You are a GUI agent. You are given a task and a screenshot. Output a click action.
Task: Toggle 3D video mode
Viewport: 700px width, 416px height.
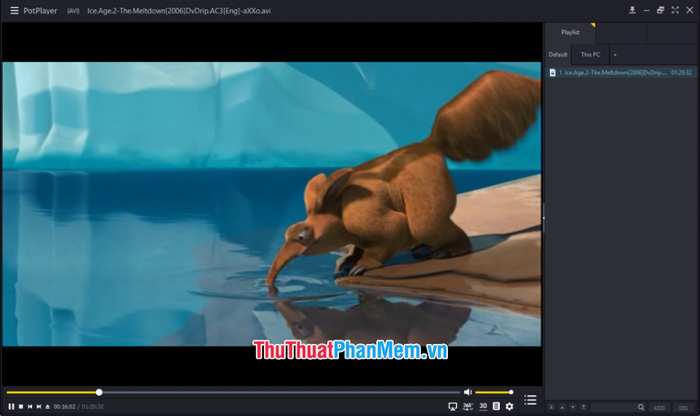[x=483, y=406]
